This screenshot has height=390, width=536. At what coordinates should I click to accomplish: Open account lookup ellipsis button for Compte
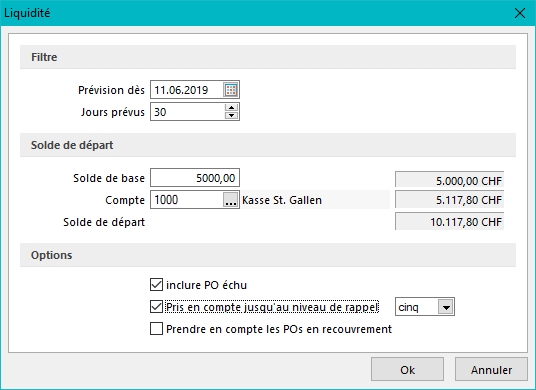pos(231,200)
